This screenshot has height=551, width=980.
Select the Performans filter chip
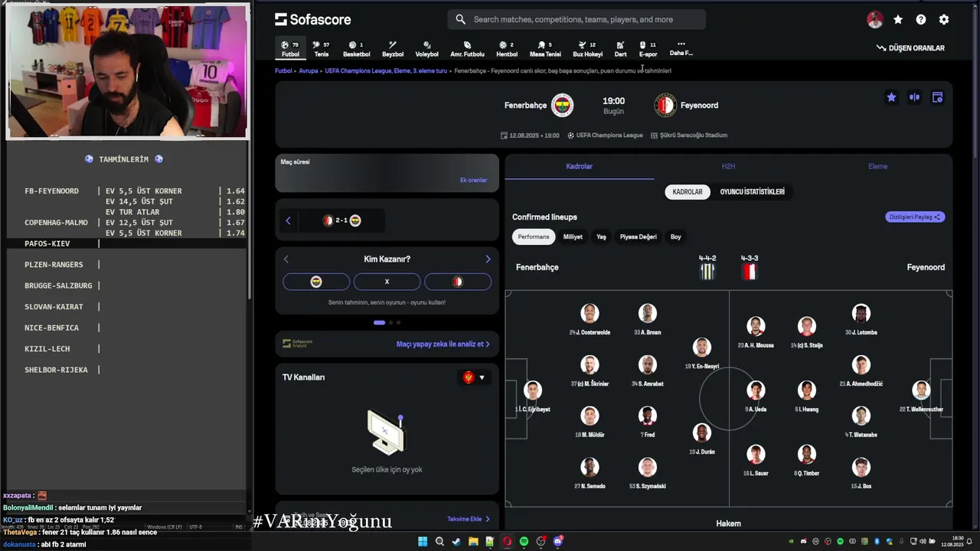click(x=533, y=236)
